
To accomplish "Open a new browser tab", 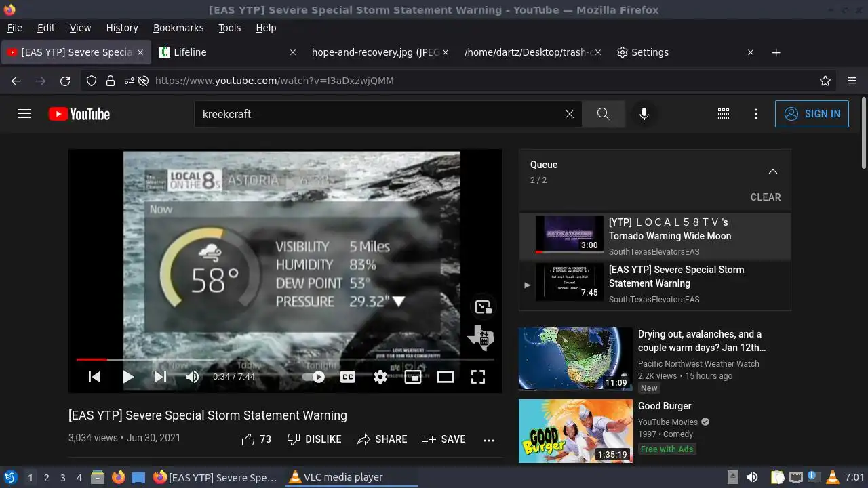I will click(x=776, y=52).
